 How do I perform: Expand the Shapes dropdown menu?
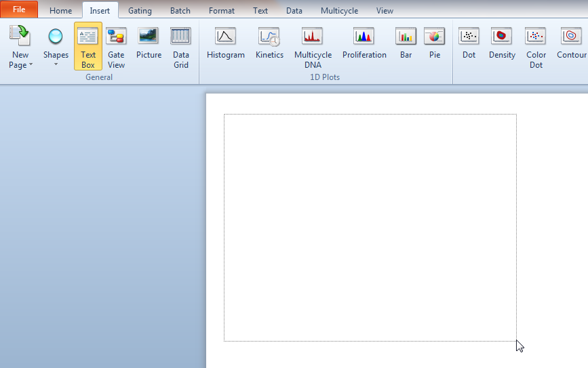[56, 60]
